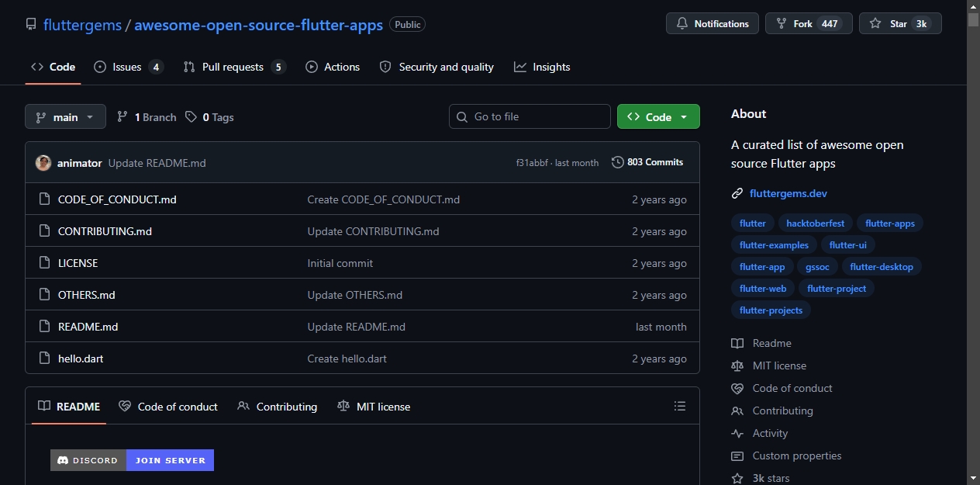This screenshot has height=485, width=980.
Task: Click the scrollbar down arrow
Action: 973,478
